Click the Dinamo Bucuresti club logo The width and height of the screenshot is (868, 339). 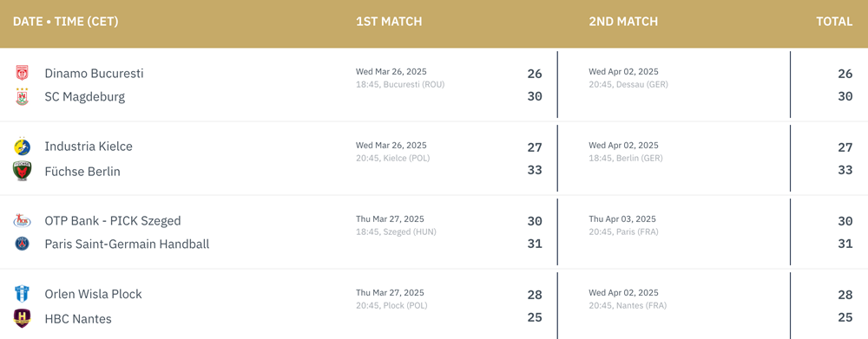pyautogui.click(x=23, y=73)
